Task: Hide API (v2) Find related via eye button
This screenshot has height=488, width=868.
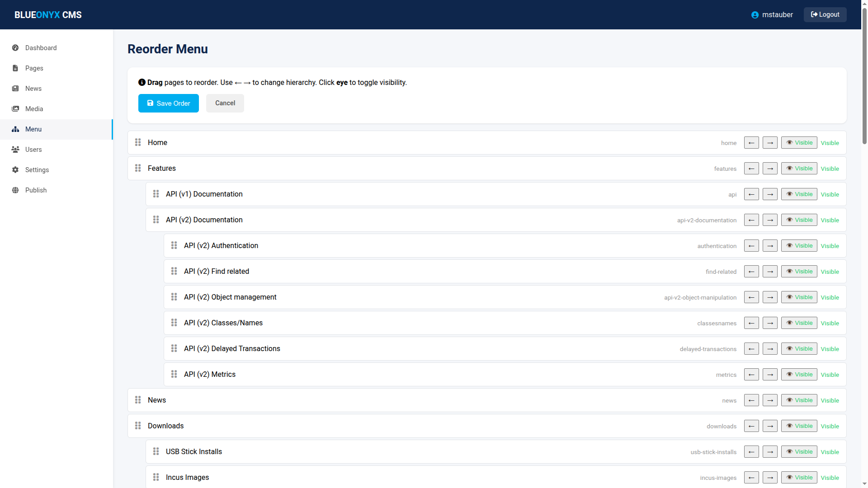Action: [x=799, y=272]
